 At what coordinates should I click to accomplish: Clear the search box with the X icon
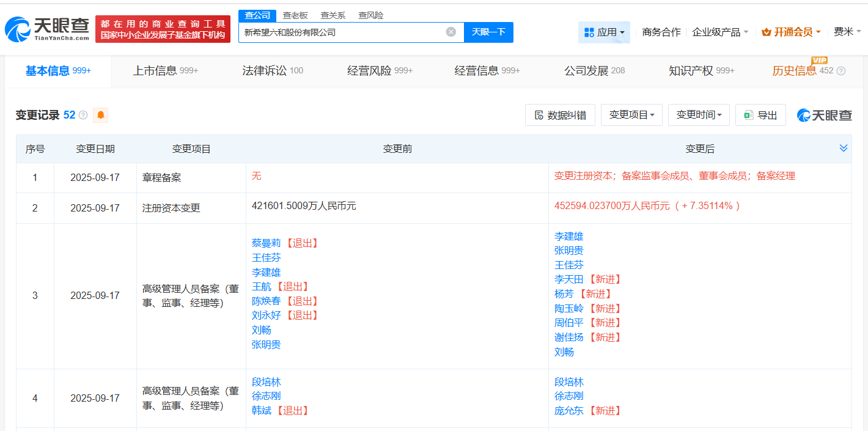point(451,32)
